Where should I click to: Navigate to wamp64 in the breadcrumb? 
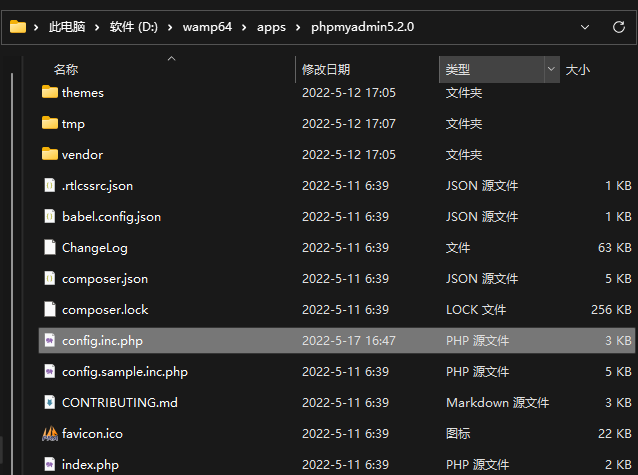tap(207, 27)
